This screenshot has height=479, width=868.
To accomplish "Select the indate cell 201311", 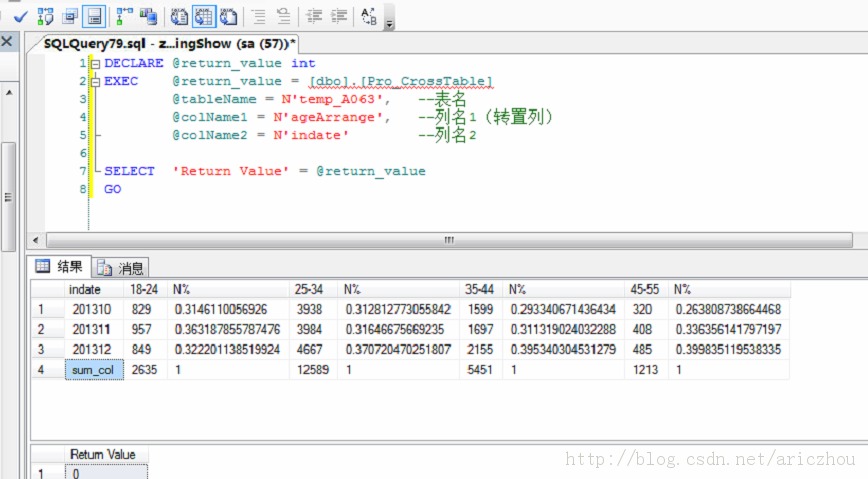I will pos(94,329).
